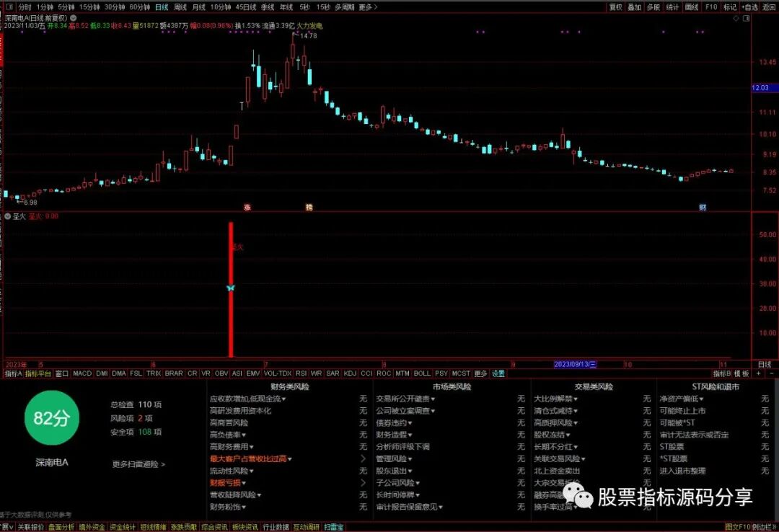Select the KDJ indicator tab

(x=351, y=373)
